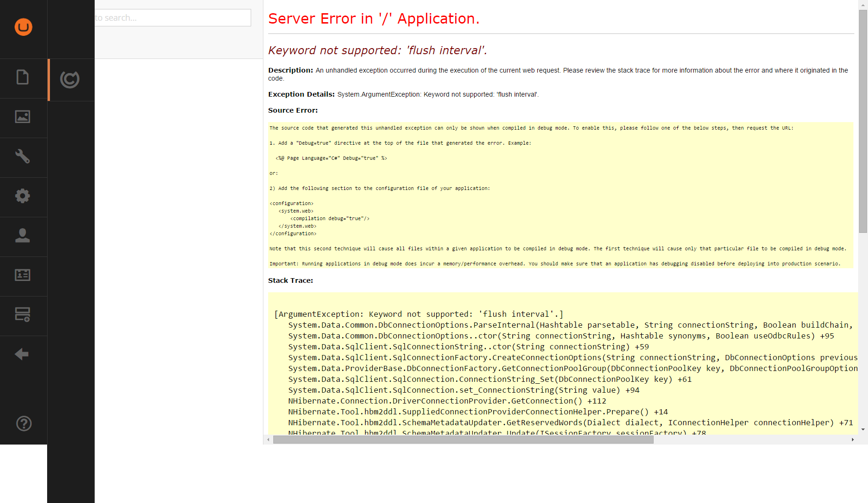Viewport: 868px width, 503px height.
Task: Open the Developer gear icon
Action: [x=23, y=196]
